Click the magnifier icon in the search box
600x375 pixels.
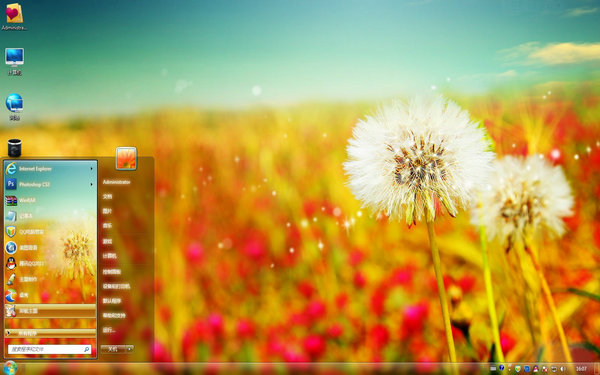click(86, 349)
